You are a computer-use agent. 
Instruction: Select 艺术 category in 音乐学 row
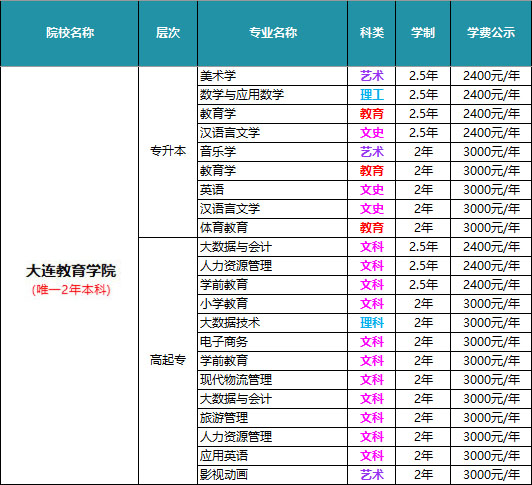coord(372,151)
